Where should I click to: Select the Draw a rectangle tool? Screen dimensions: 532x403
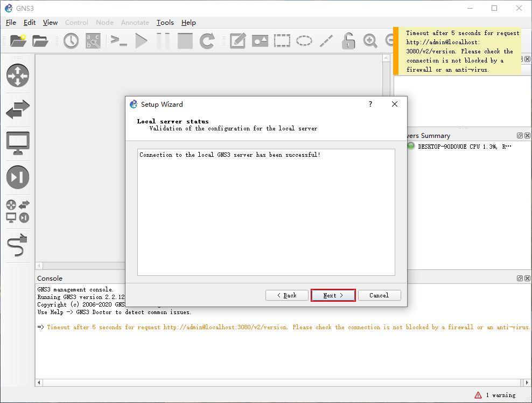[x=282, y=41]
